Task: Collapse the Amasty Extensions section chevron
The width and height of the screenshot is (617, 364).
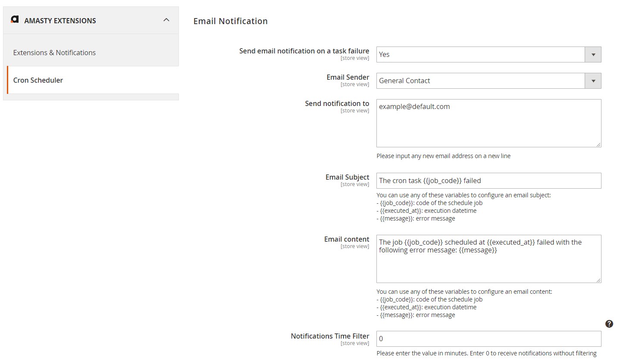Action: (x=166, y=20)
